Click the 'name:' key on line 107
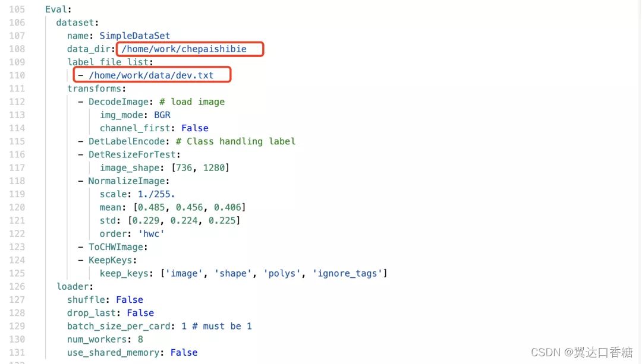The height and width of the screenshot is (364, 642). click(80, 36)
